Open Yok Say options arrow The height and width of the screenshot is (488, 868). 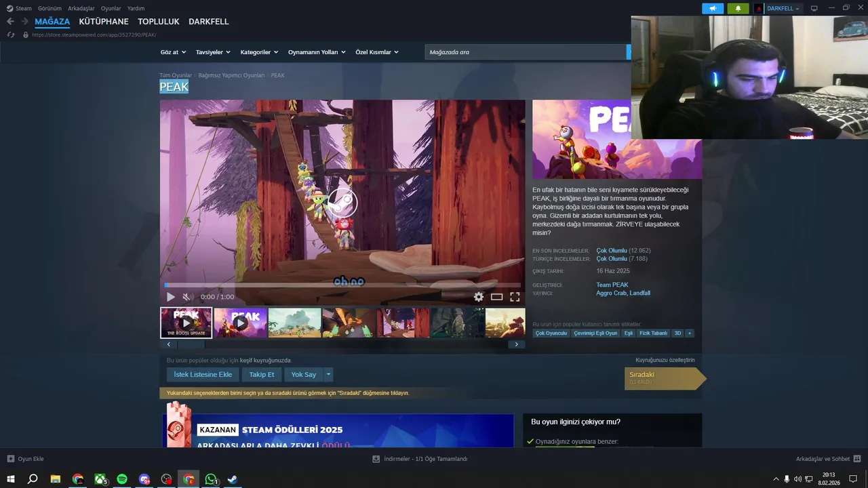tap(328, 374)
